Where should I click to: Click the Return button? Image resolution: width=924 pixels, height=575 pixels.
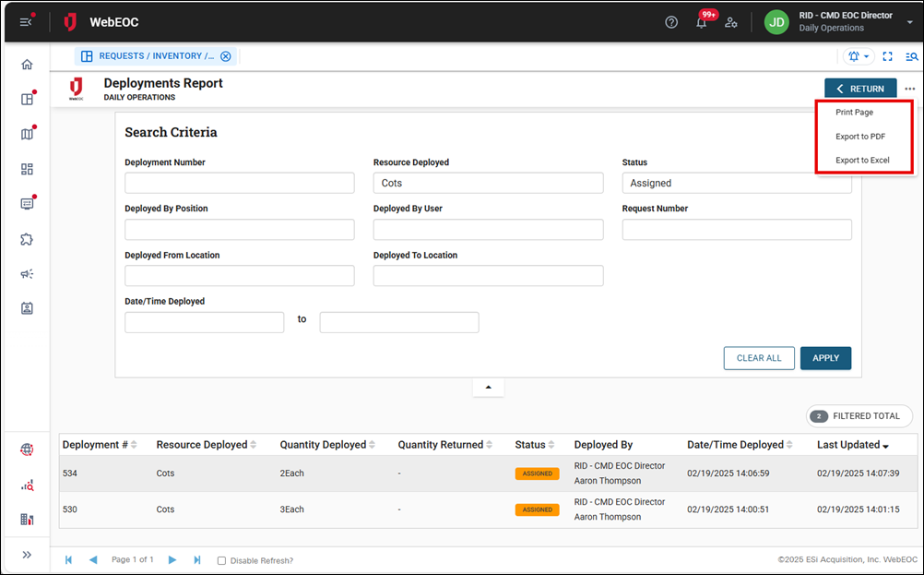click(860, 89)
